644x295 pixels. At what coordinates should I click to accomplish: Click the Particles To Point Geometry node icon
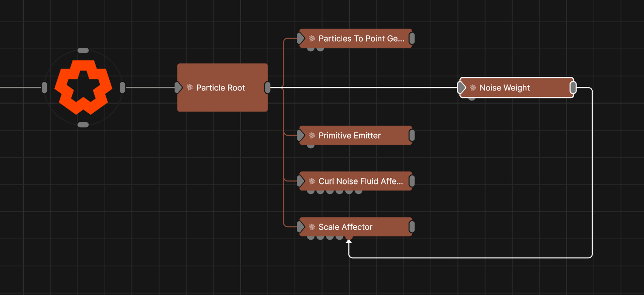(x=312, y=39)
